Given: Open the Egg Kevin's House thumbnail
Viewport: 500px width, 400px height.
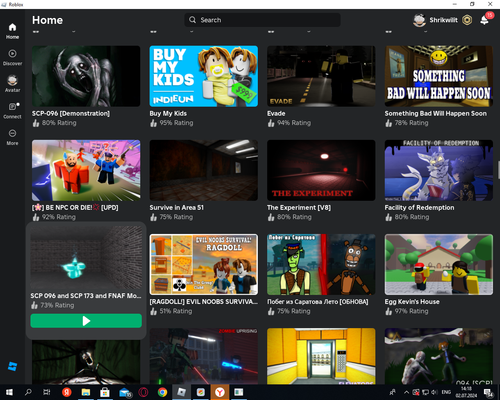Looking at the screenshot, I should click(439, 264).
